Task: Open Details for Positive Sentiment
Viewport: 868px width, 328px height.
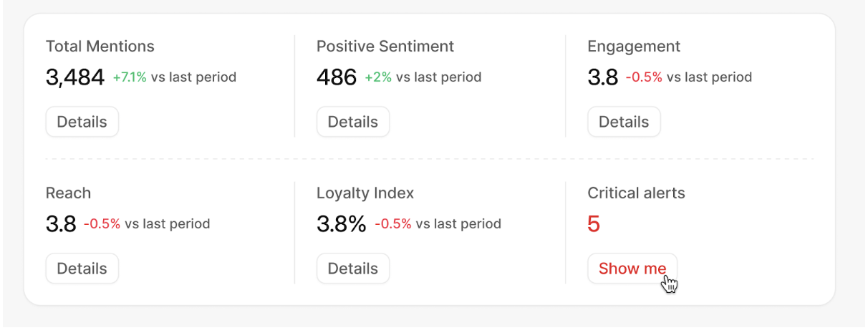Action: 353,122
